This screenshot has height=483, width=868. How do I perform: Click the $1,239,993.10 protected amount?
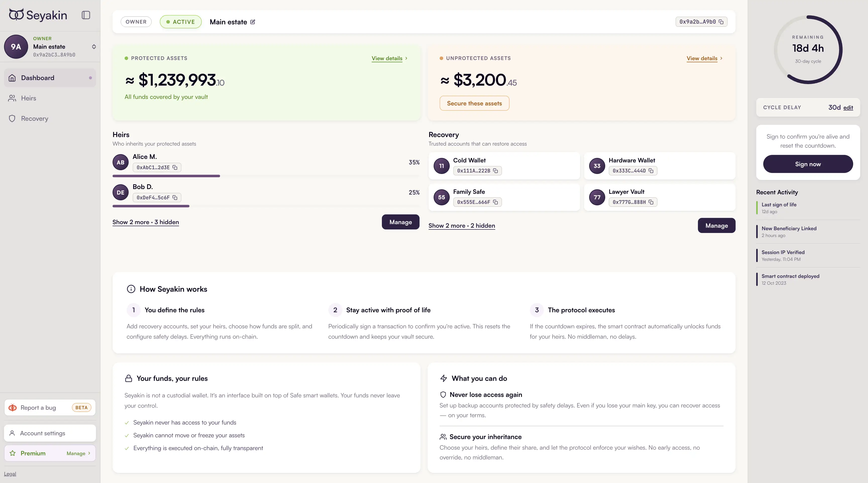coord(175,80)
